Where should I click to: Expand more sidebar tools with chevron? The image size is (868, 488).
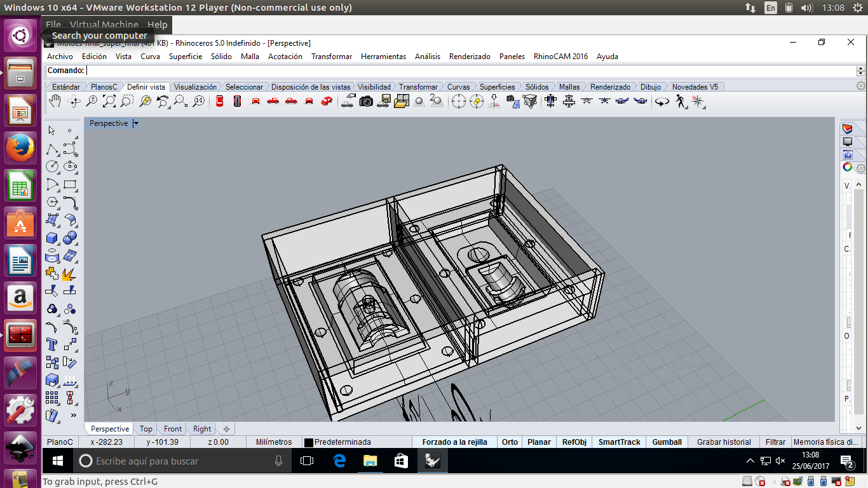(73, 416)
